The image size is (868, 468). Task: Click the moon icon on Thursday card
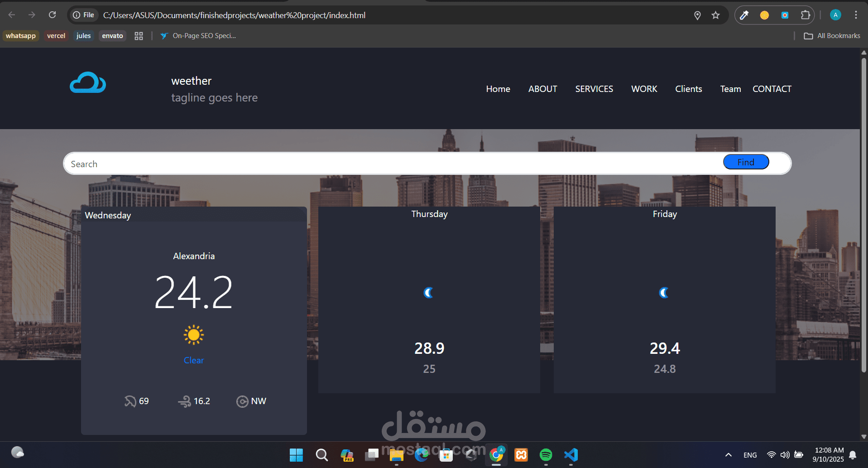pos(429,293)
